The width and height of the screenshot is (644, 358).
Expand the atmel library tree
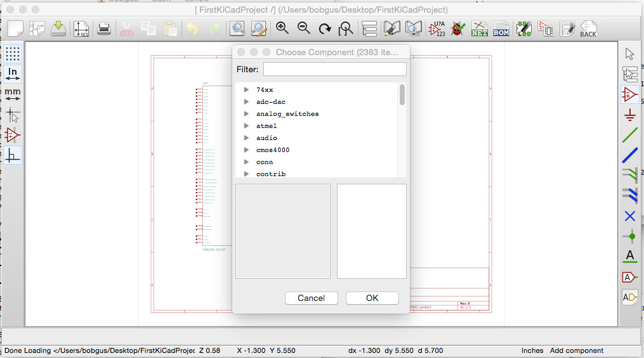pos(246,126)
